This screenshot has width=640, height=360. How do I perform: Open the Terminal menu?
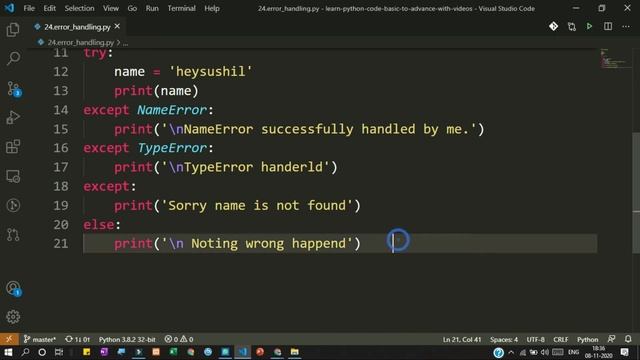(x=182, y=8)
